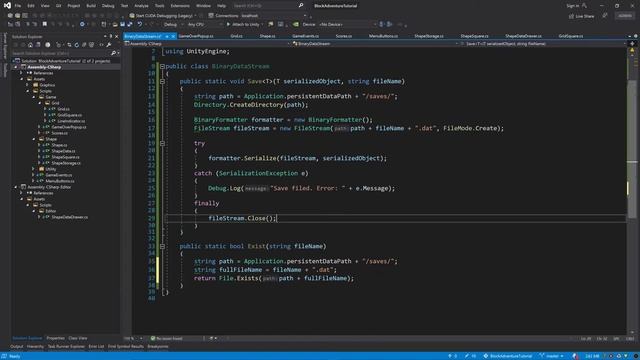Viewport: 640px width, 360px height.
Task: Click the Search Solution Explorer input field
Action: (60, 53)
